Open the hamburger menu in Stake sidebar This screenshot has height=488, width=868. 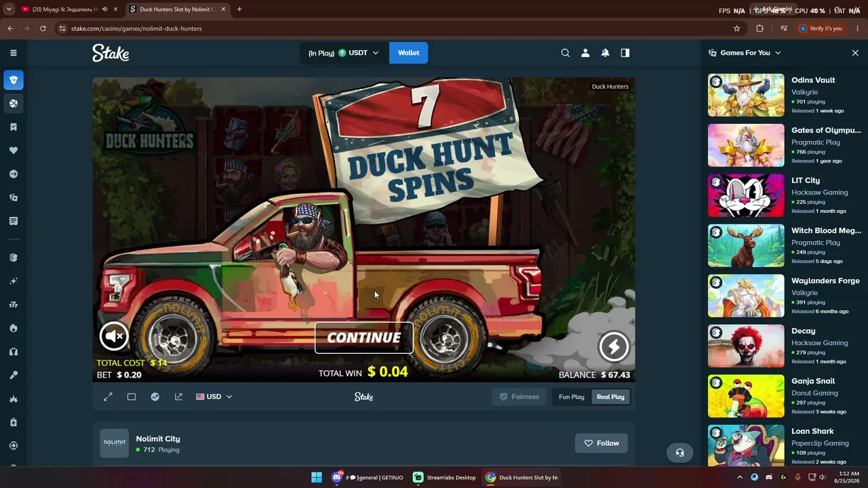pos(14,53)
